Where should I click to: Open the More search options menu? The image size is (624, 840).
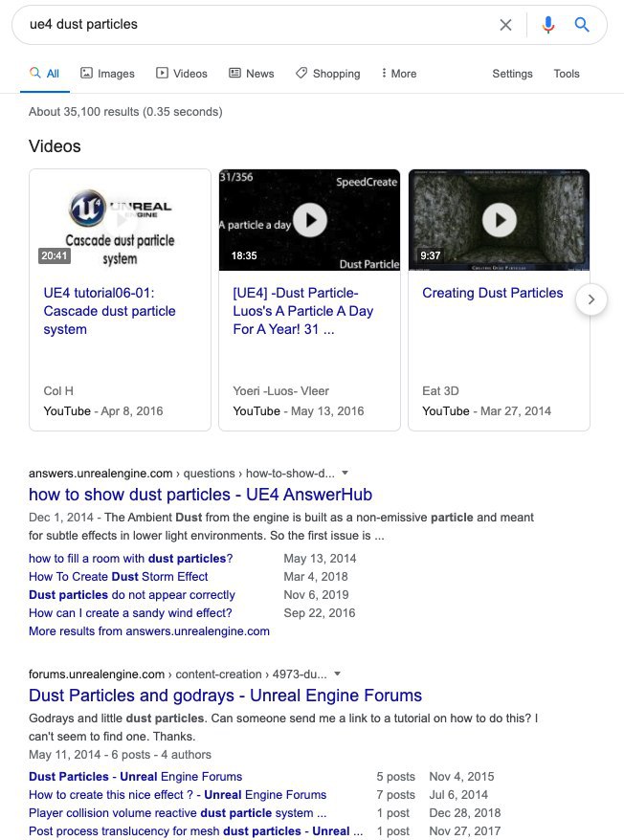(x=399, y=74)
